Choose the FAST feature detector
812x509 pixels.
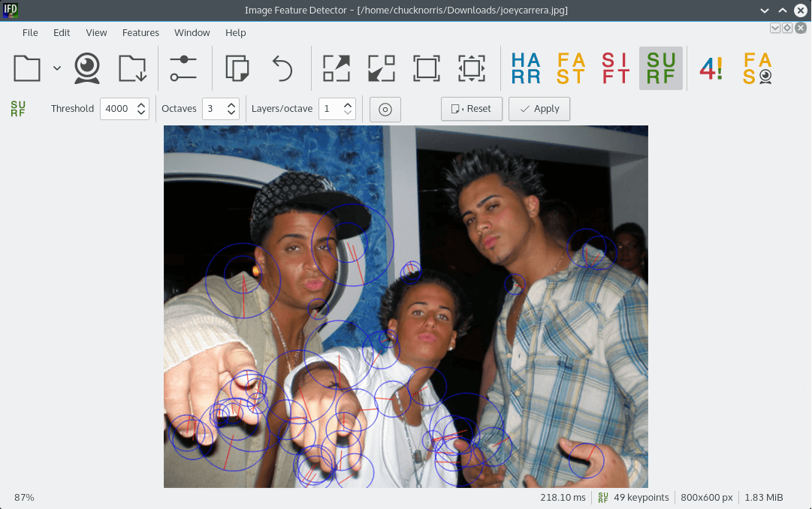tap(570, 68)
